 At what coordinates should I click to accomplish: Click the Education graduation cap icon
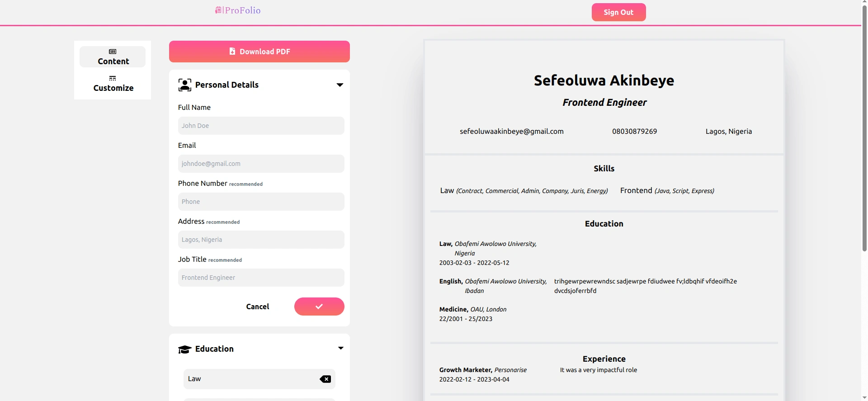click(x=184, y=349)
